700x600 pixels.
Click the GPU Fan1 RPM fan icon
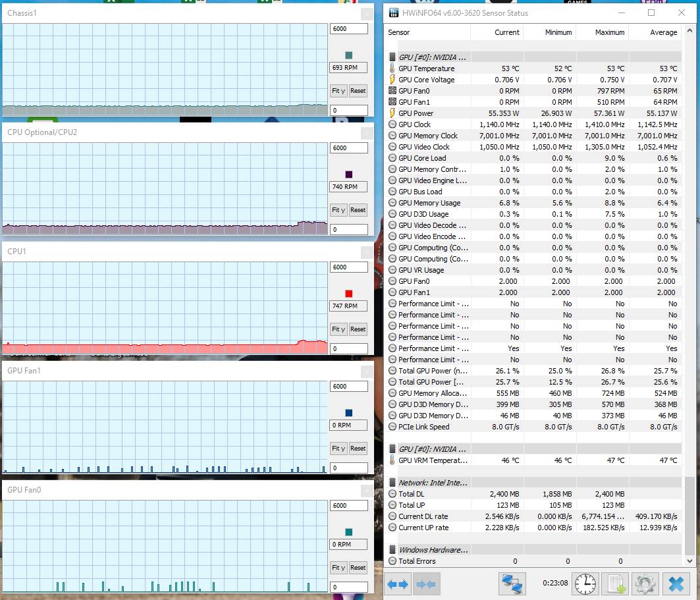392,102
